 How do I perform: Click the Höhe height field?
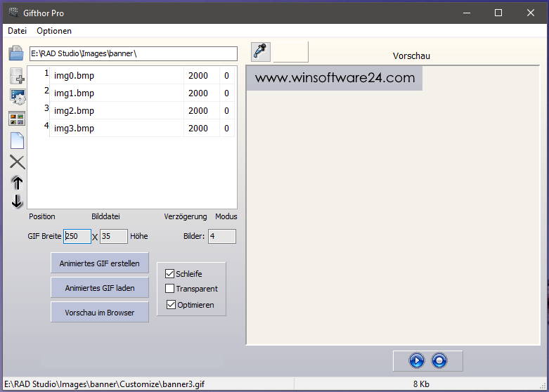(x=114, y=236)
